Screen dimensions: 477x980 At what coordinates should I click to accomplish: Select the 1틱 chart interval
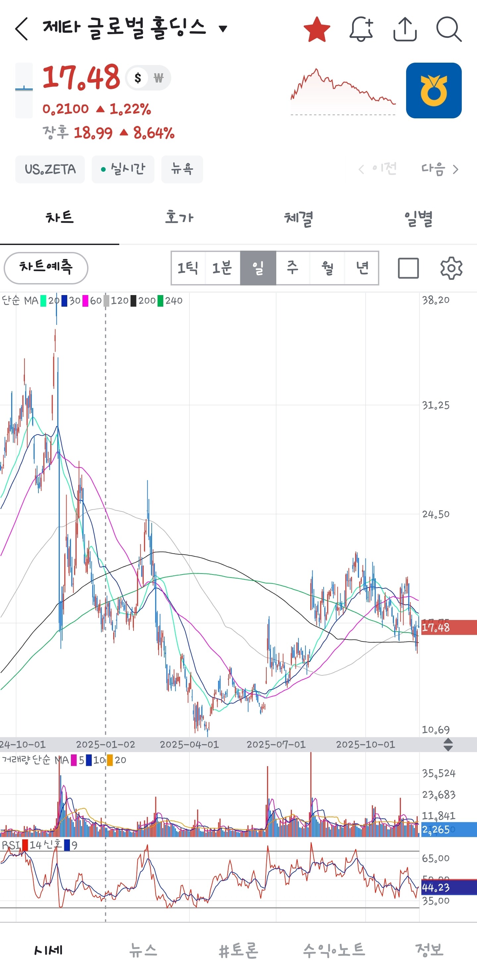[188, 268]
